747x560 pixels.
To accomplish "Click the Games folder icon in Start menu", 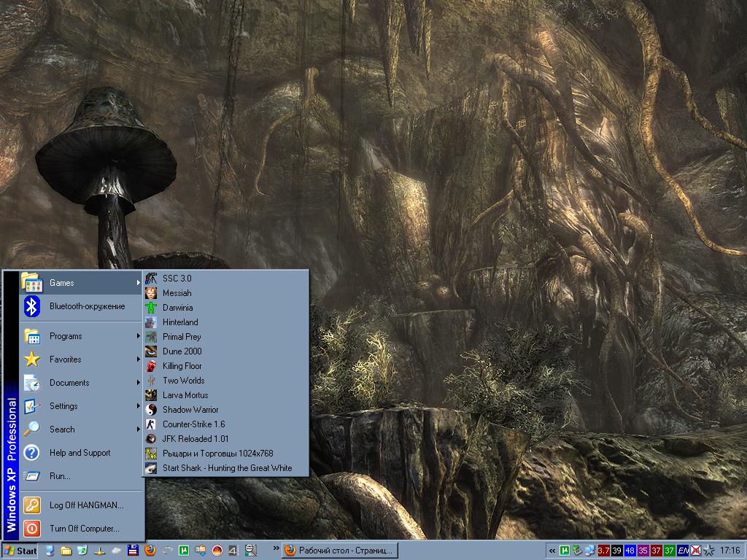I will click(32, 282).
